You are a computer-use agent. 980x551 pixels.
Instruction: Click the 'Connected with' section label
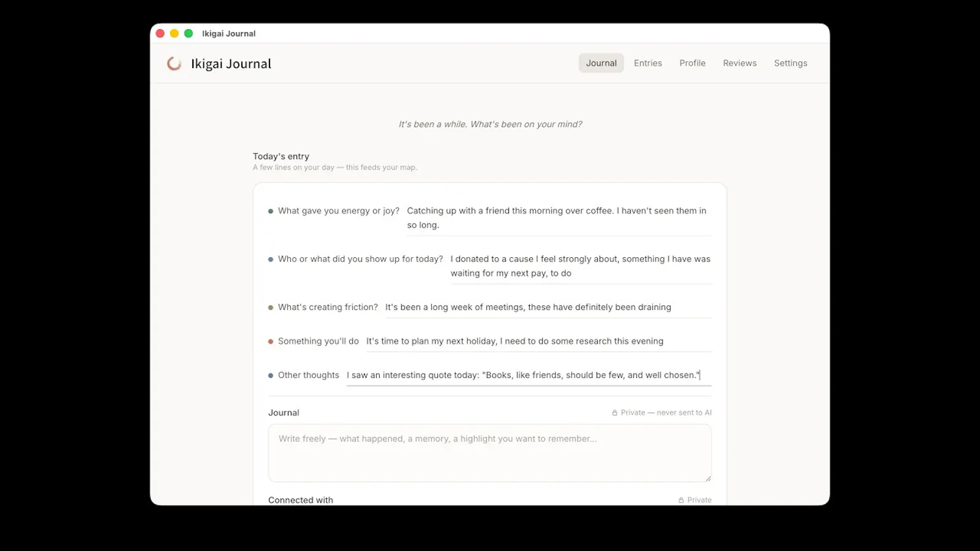(x=301, y=500)
